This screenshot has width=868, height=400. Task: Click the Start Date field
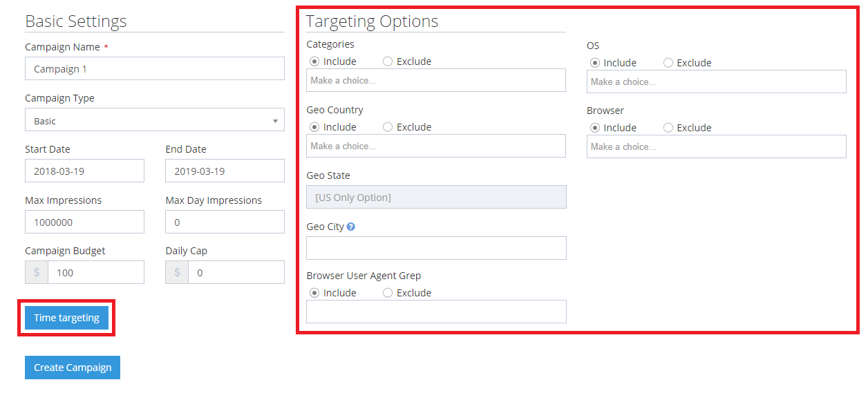[84, 171]
